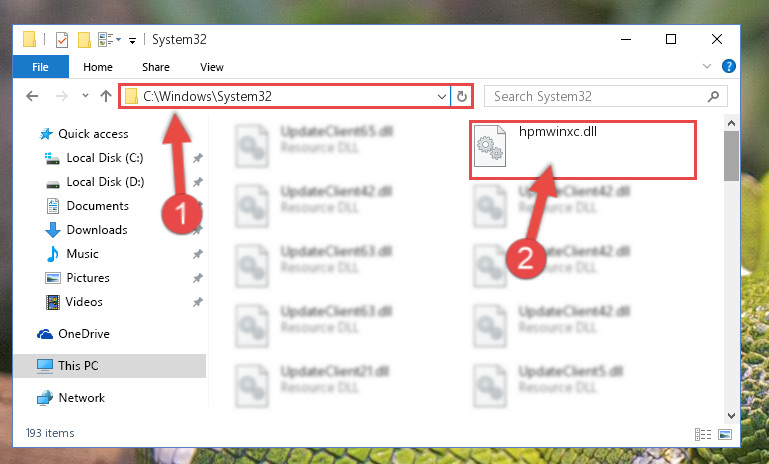Toggle pin next to Music
Viewport: 769px width, 464px height.
[x=197, y=254]
